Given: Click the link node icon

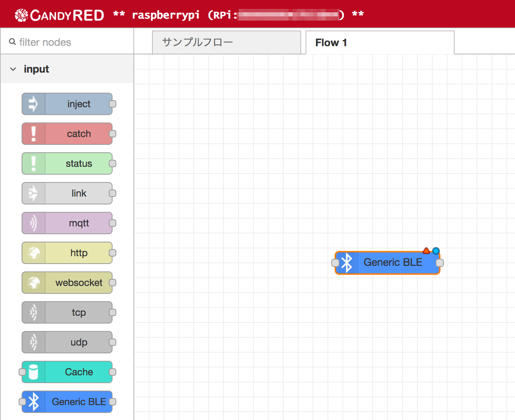Looking at the screenshot, I should pyautogui.click(x=34, y=193).
